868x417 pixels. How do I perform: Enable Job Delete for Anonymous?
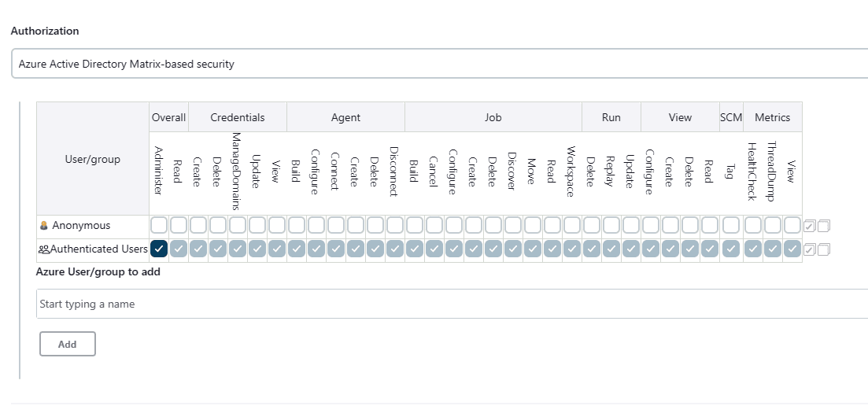point(493,225)
